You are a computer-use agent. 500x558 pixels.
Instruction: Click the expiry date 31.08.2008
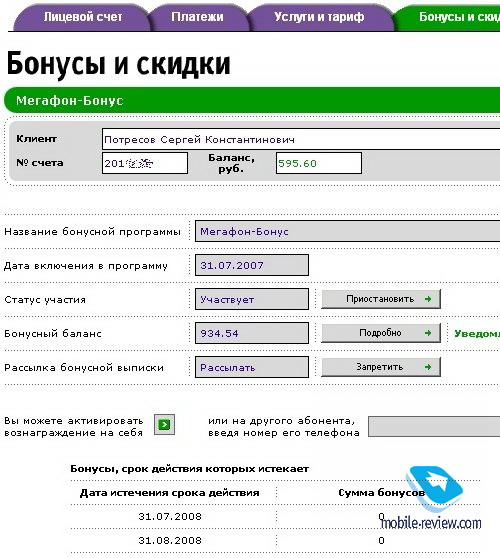click(x=170, y=540)
